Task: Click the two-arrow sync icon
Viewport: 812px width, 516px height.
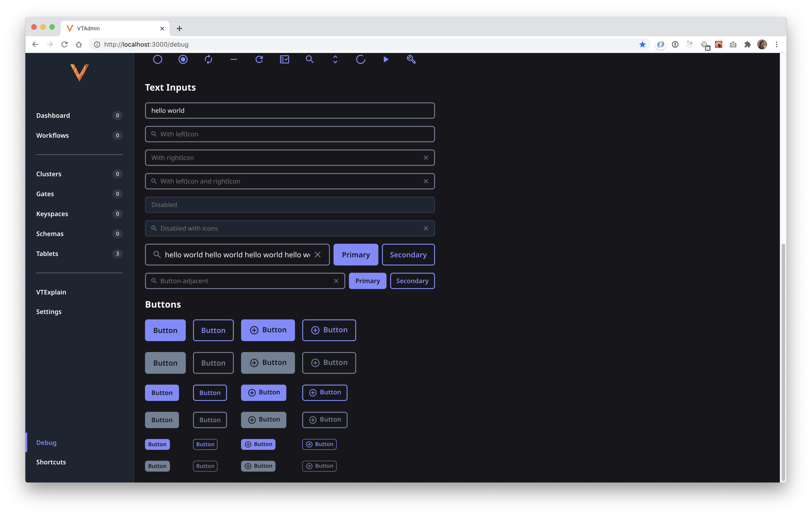Action: click(208, 60)
